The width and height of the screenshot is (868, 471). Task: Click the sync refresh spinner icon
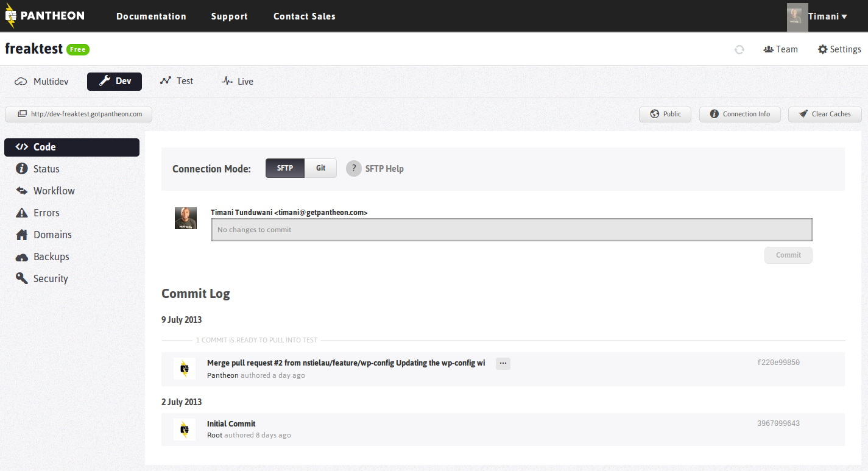click(739, 50)
